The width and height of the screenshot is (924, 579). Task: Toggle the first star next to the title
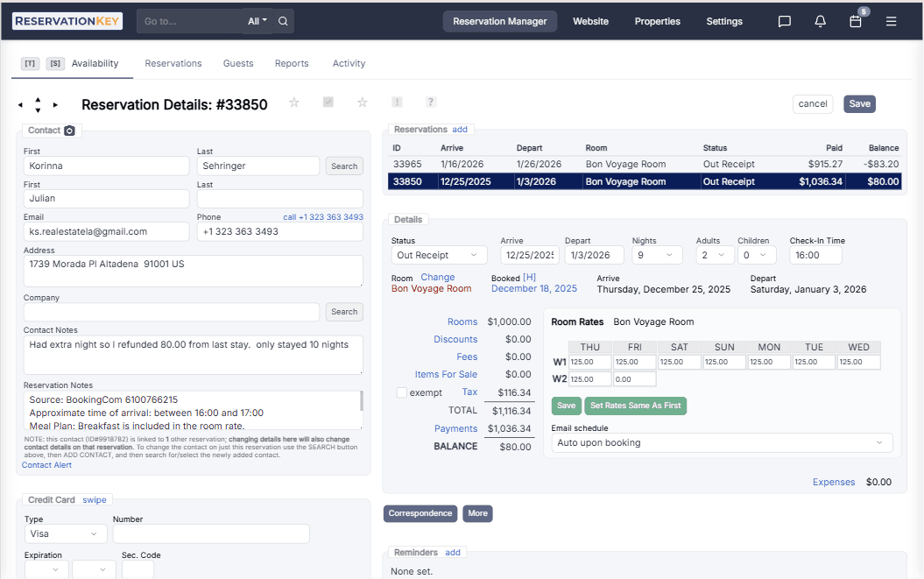pos(294,102)
